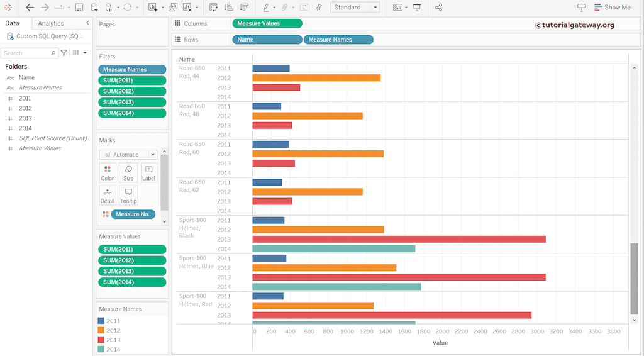Click the Save workbook icon

tap(79, 8)
